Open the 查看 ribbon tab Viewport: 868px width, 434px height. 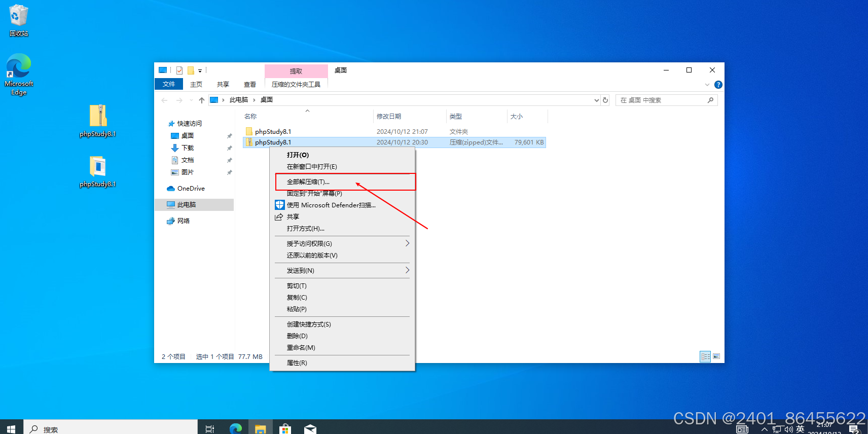tap(250, 84)
